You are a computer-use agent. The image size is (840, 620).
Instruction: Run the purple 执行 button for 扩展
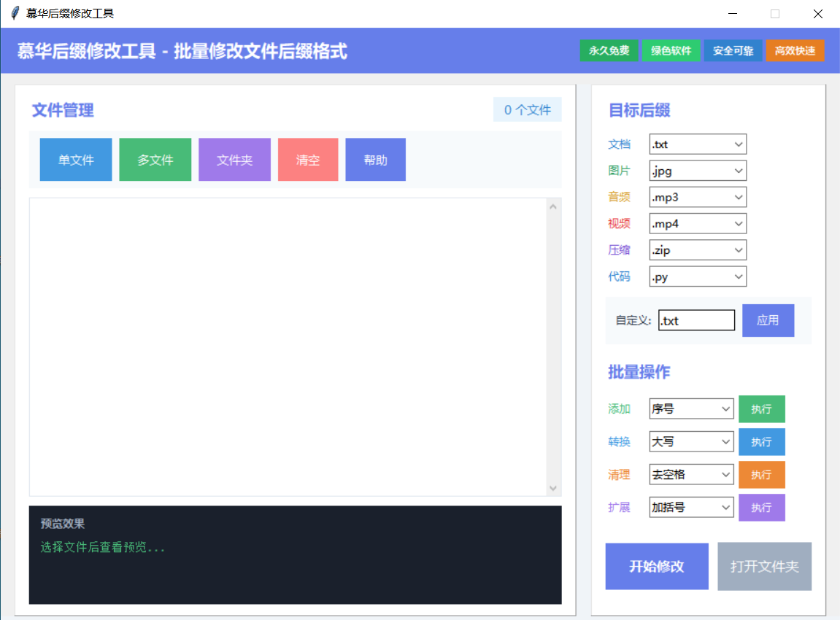coord(761,507)
